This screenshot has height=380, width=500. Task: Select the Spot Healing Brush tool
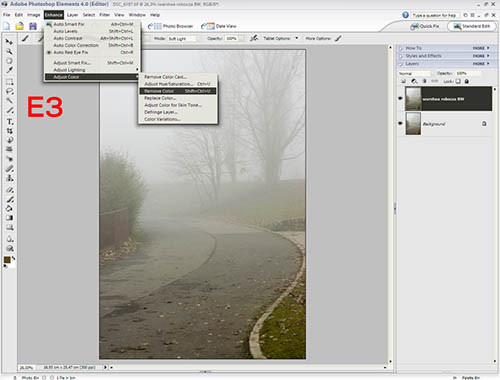tap(9, 169)
